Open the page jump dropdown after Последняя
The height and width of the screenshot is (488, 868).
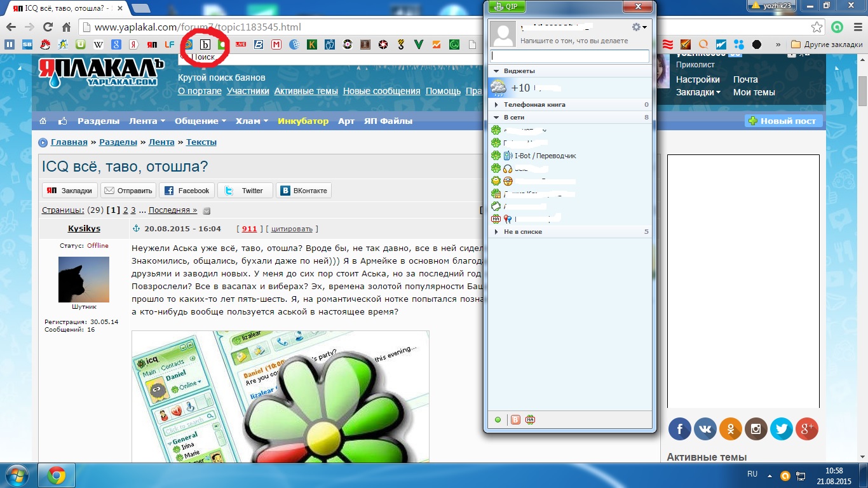click(207, 211)
